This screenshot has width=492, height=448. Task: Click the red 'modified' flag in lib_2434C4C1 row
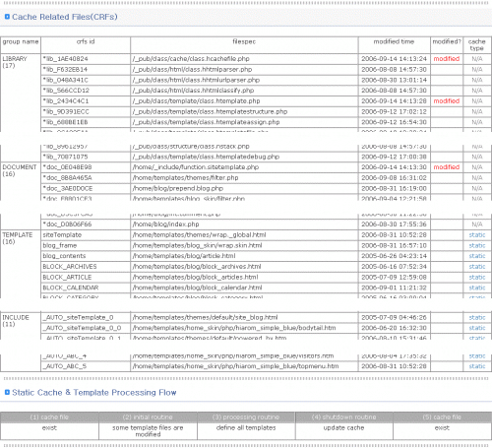coord(447,101)
